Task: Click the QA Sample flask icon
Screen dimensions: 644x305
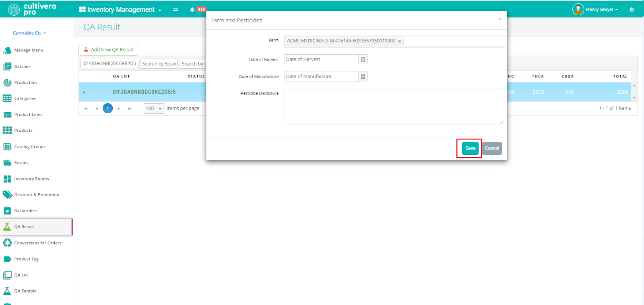Action: [x=7, y=291]
